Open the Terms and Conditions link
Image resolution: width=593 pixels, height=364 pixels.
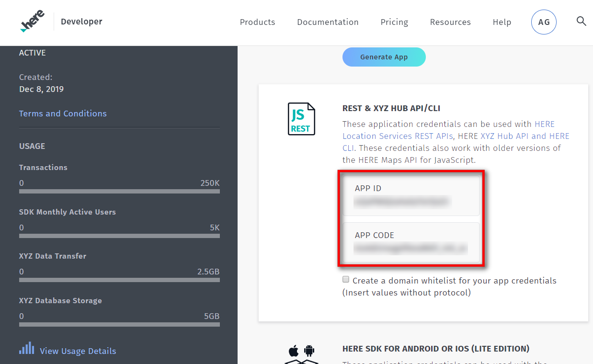(63, 114)
